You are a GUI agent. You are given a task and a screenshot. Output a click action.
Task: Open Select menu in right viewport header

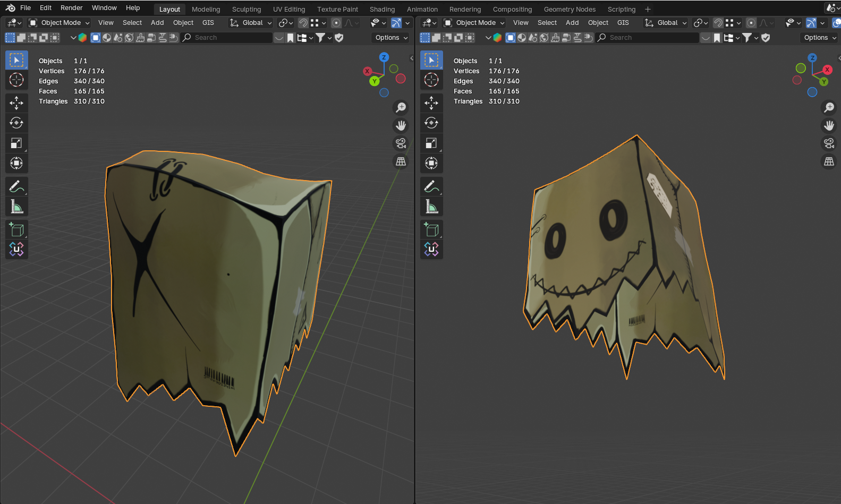(547, 23)
